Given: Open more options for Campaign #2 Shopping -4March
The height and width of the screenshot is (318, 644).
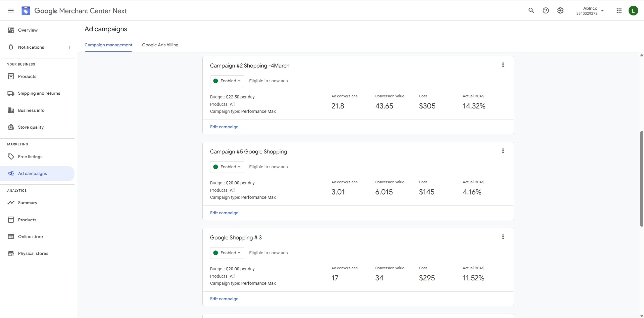Looking at the screenshot, I should coord(503,65).
